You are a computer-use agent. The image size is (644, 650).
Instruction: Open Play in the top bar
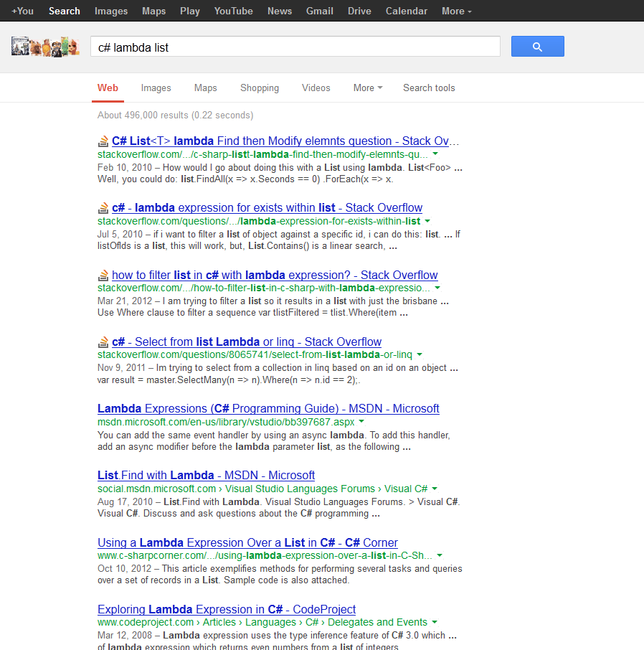[190, 11]
